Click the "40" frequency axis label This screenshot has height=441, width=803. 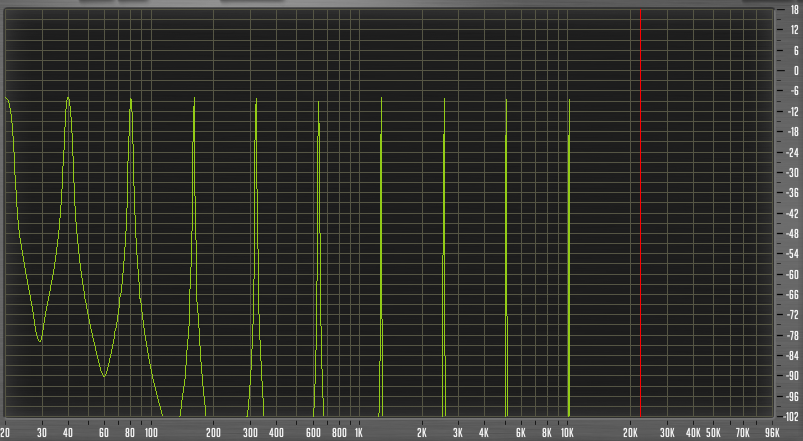(x=68, y=433)
